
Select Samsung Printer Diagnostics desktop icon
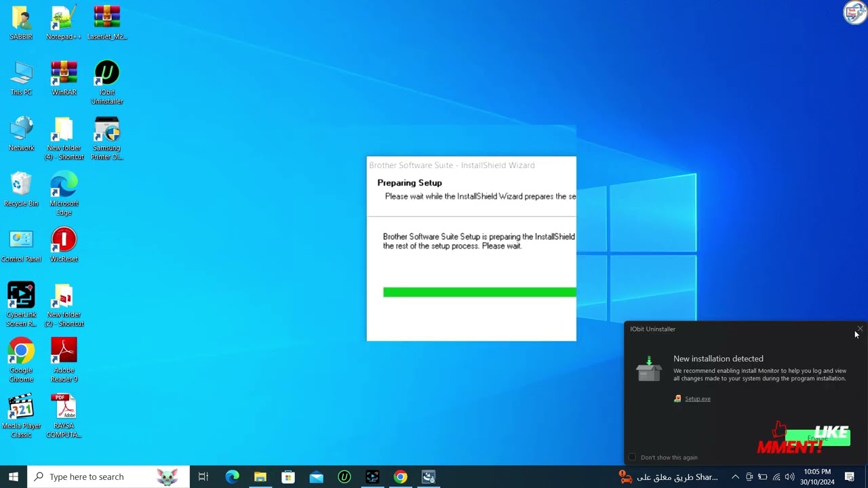[x=107, y=138]
